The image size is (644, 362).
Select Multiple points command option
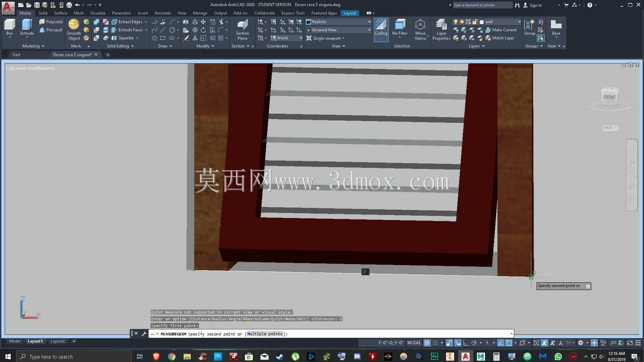pyautogui.click(x=265, y=334)
